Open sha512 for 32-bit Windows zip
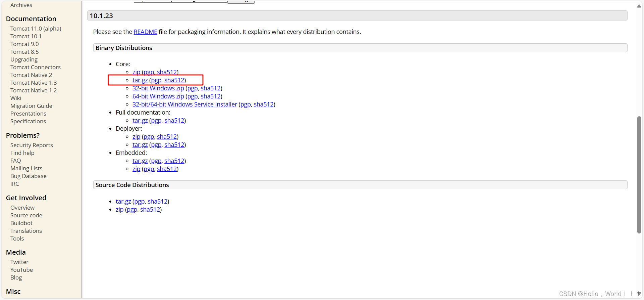Image resolution: width=644 pixels, height=300 pixels. tap(210, 88)
